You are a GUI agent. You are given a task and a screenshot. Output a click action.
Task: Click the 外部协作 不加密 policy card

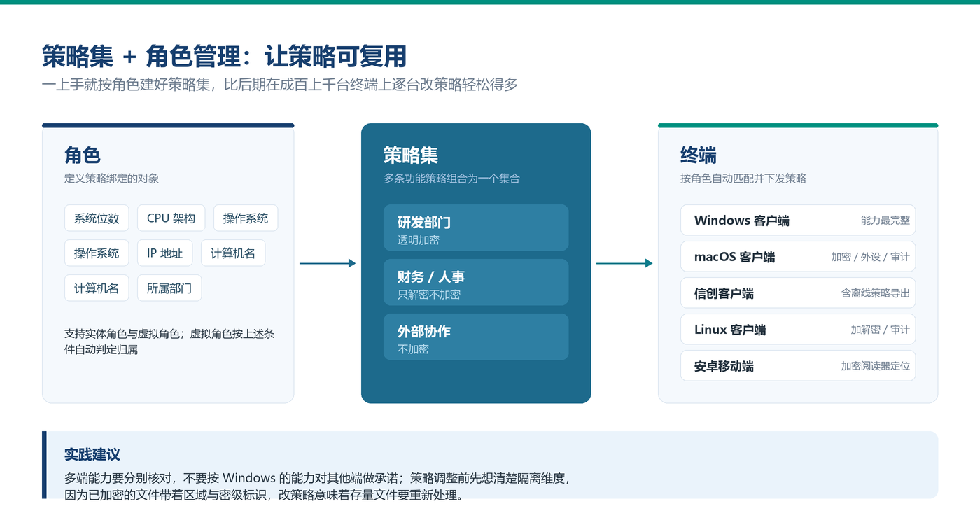pos(476,337)
